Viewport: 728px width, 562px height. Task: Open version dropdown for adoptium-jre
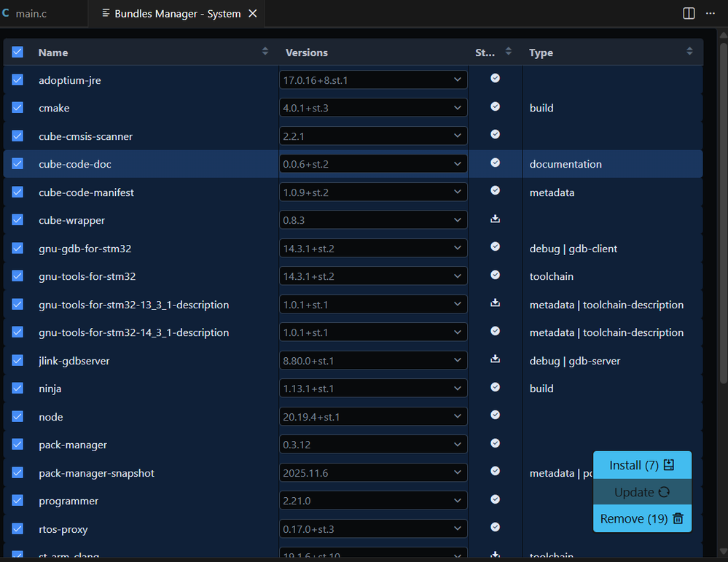coord(373,80)
